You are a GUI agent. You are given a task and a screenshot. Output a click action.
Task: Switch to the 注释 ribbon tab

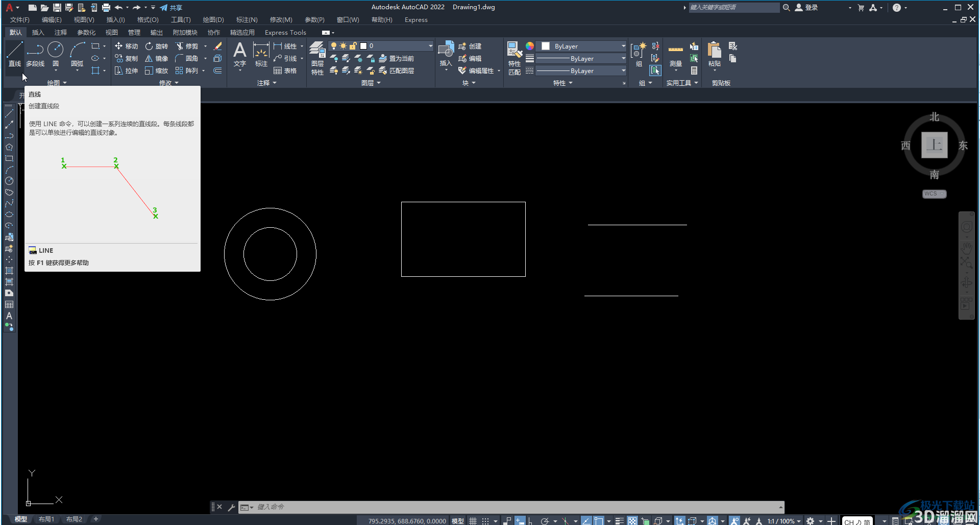pyautogui.click(x=61, y=32)
